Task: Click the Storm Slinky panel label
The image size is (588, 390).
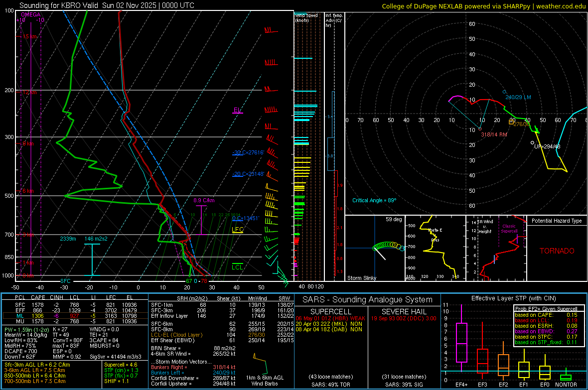Action: 362,278
